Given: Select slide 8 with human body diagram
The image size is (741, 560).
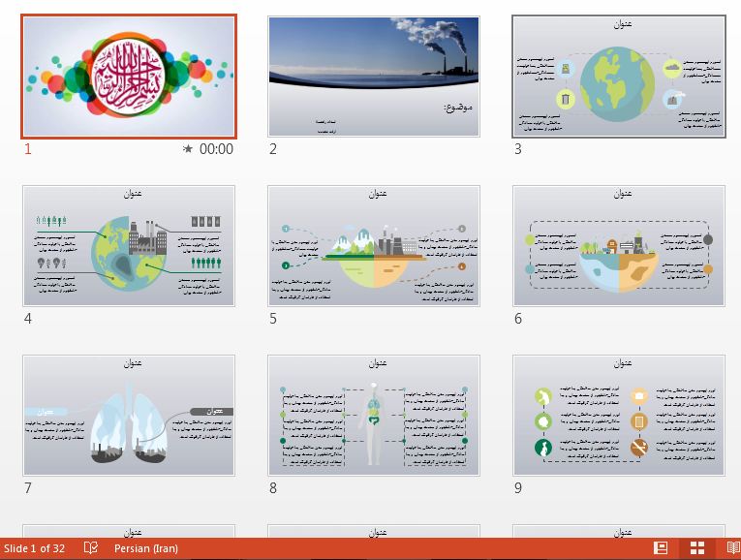Looking at the screenshot, I should pyautogui.click(x=374, y=416).
